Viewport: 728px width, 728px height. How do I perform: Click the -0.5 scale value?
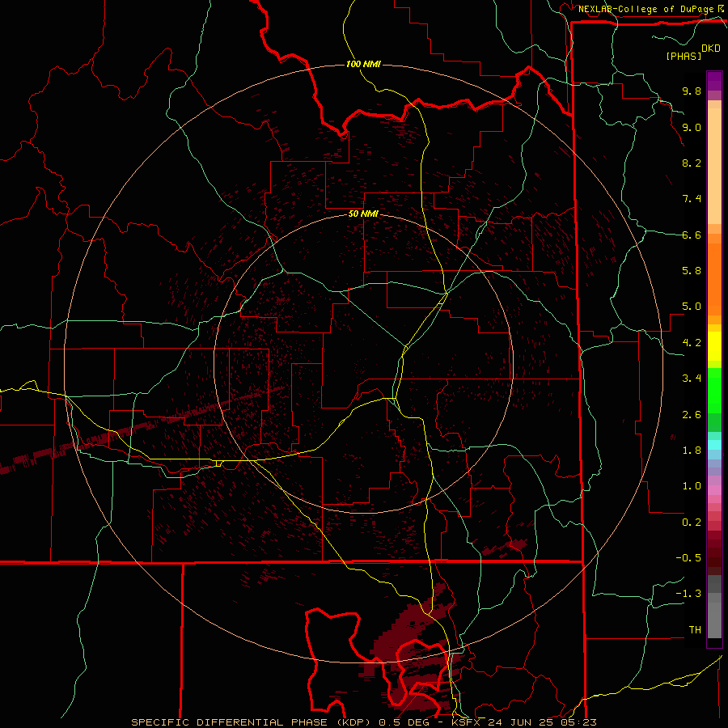(688, 558)
